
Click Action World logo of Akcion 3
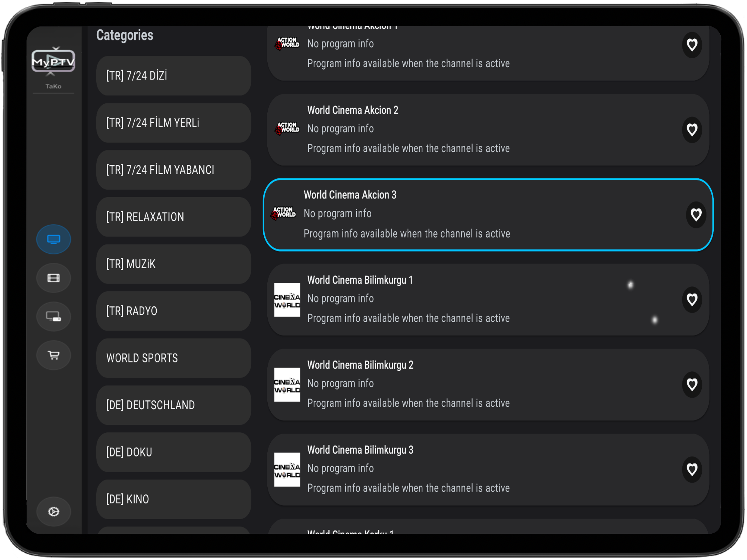coord(283,213)
